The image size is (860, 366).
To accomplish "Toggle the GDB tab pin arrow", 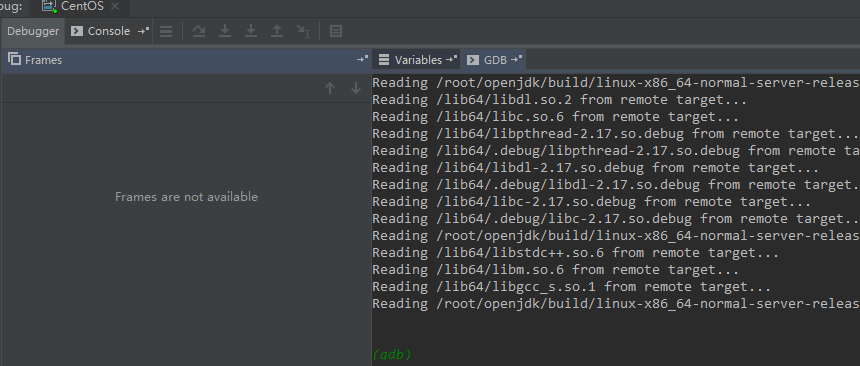I will click(x=517, y=59).
